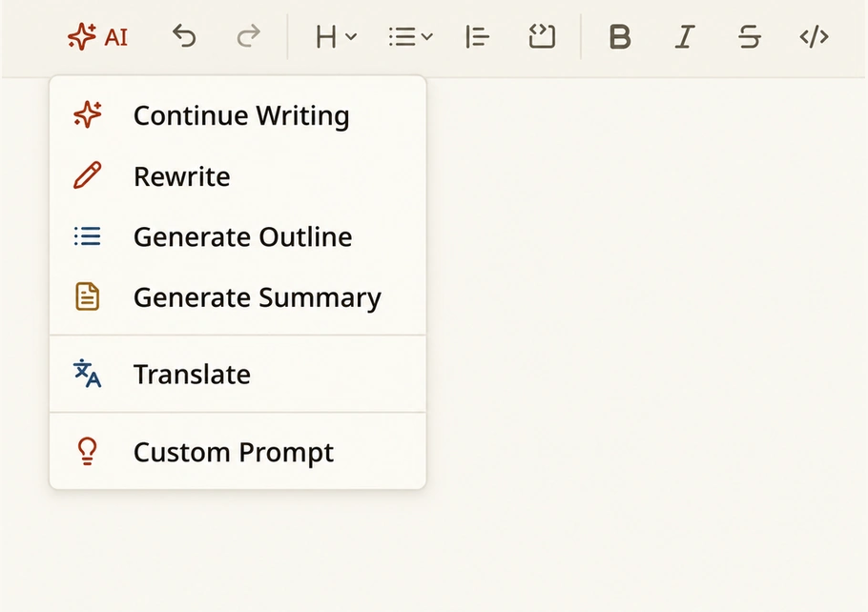This screenshot has height=612, width=868.
Task: Select Generate Summary option
Action: coord(238,297)
